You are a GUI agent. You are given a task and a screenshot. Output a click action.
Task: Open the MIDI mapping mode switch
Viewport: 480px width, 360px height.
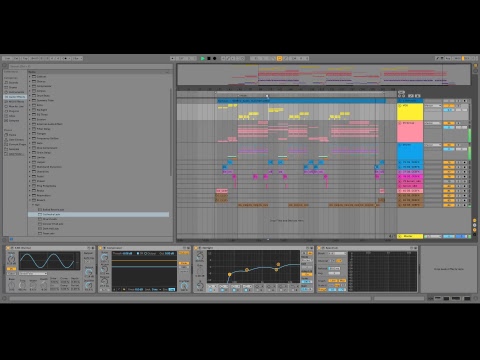click(457, 58)
